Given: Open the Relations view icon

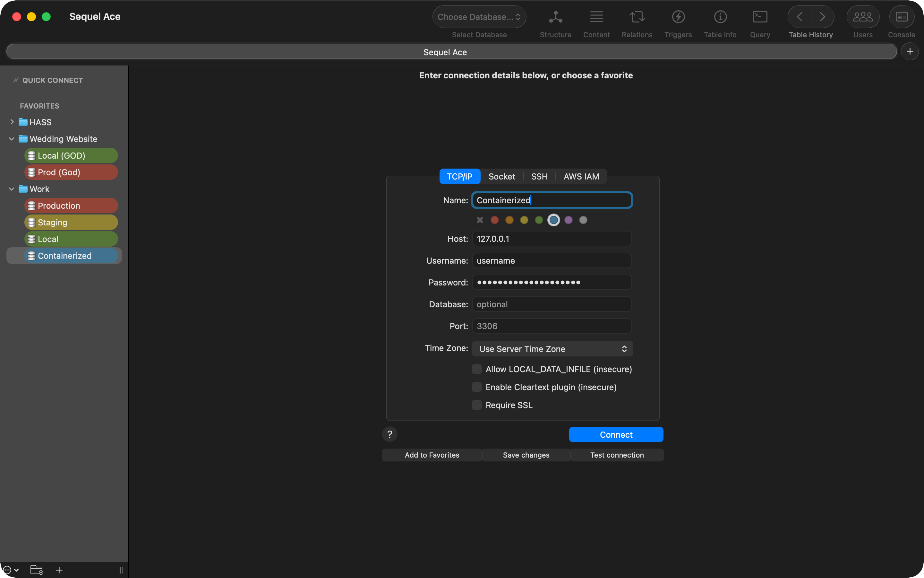Looking at the screenshot, I should tap(637, 17).
